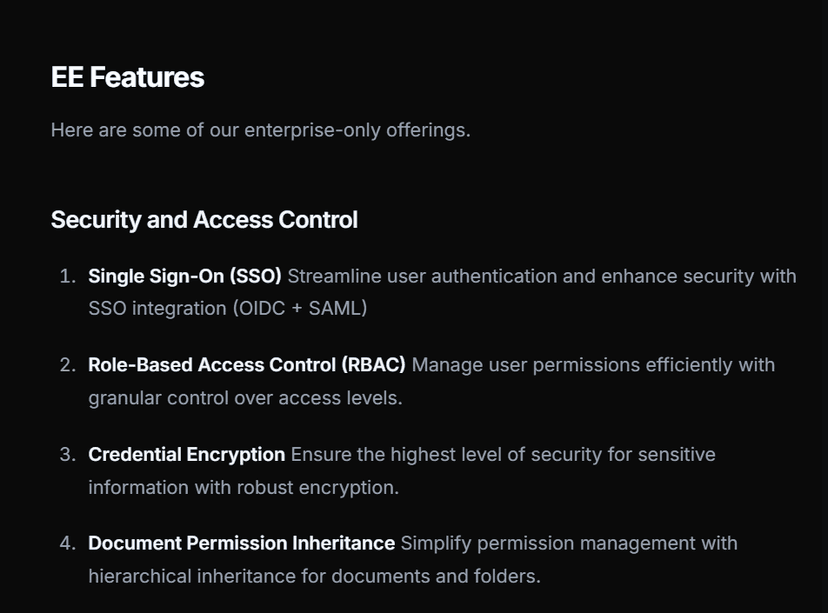Click the text 'SSO integration (OIDC + SAML)'

click(x=228, y=308)
